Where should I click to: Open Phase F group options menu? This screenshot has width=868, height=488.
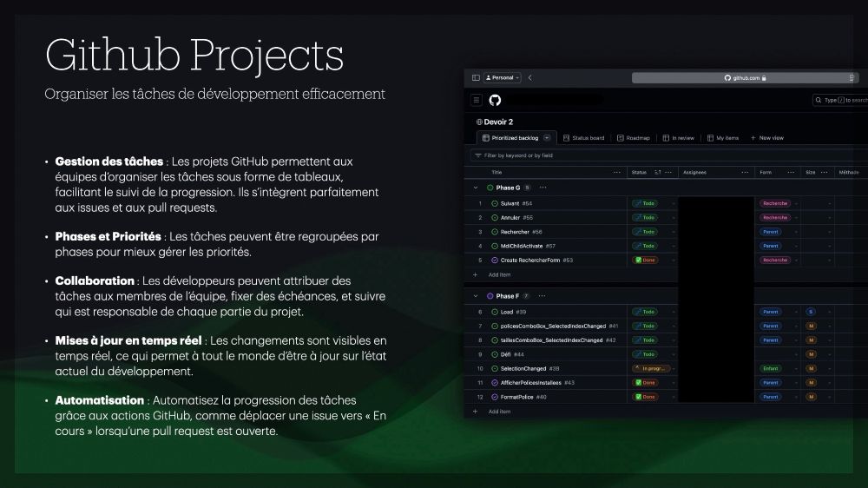542,296
